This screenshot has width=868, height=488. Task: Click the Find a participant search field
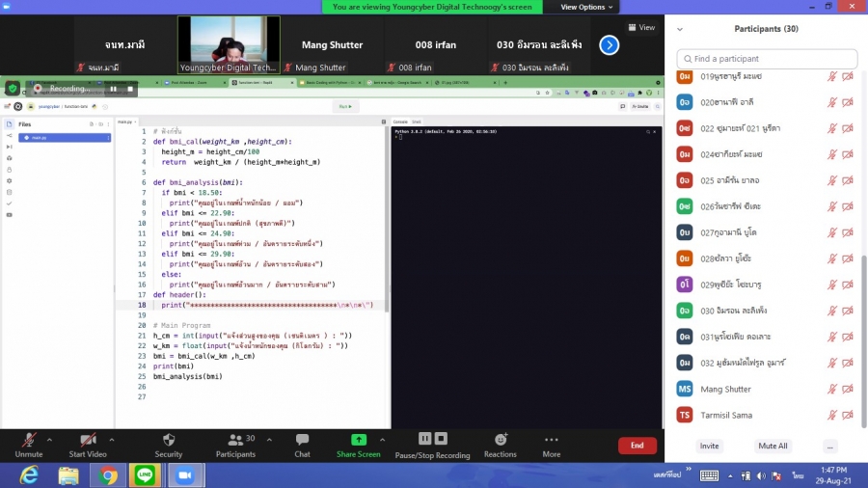tap(767, 59)
